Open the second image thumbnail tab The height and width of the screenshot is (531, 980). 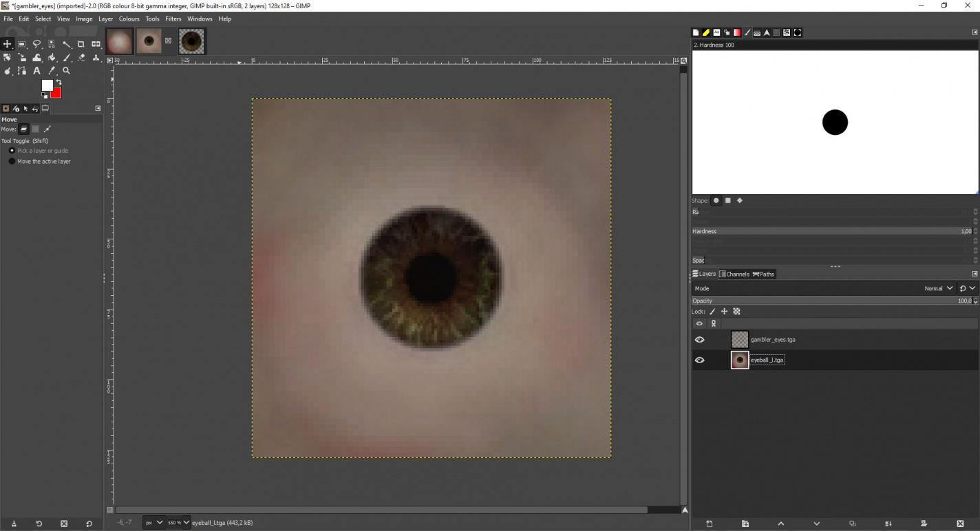pos(149,41)
